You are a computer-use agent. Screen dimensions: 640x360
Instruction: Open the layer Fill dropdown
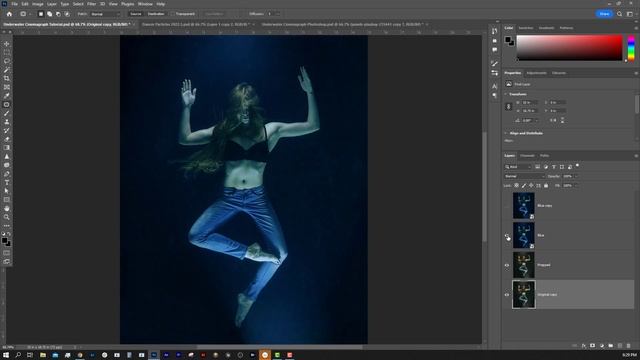576,185
